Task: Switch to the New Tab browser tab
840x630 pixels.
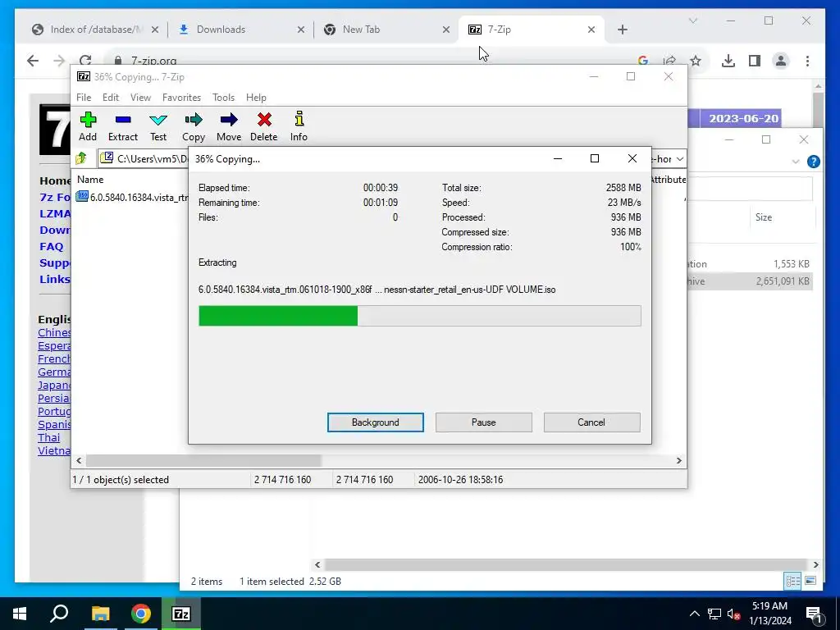Action: point(386,30)
